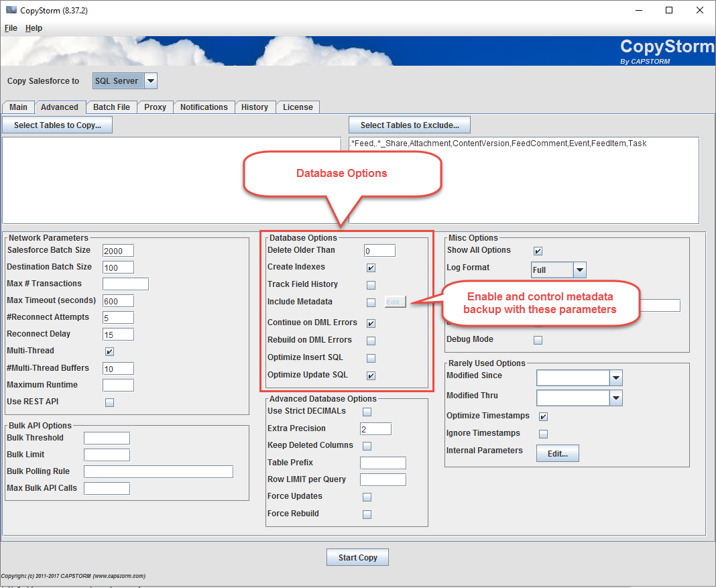Edit the Extra Precision field

coord(376,429)
